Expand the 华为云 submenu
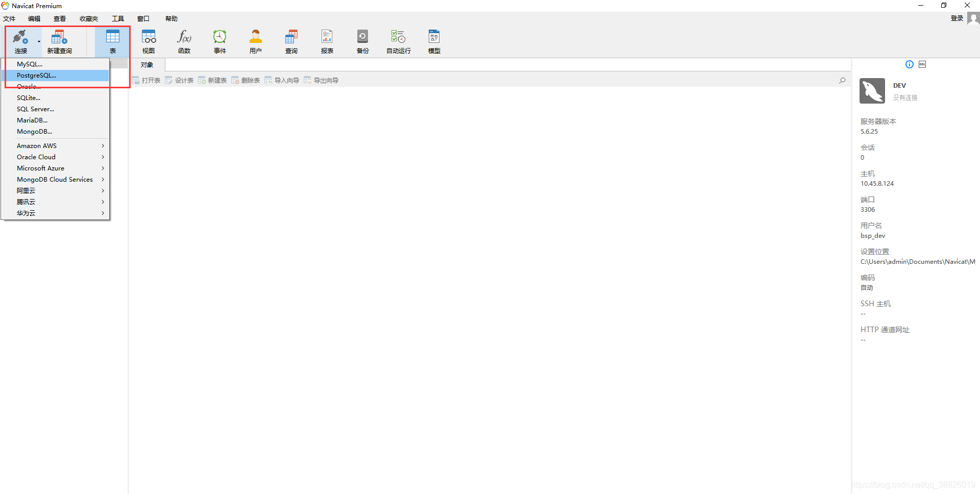980x494 pixels. [55, 213]
